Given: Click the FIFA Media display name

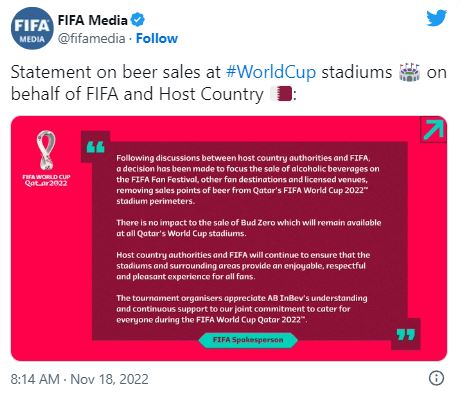Looking at the screenshot, I should [x=92, y=20].
